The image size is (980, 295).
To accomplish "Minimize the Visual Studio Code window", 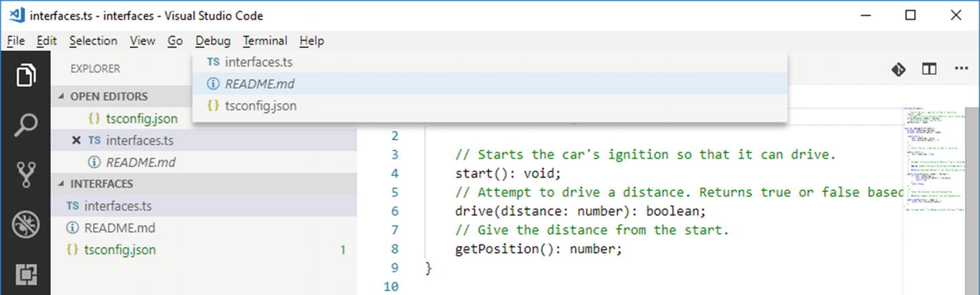I will (x=864, y=15).
